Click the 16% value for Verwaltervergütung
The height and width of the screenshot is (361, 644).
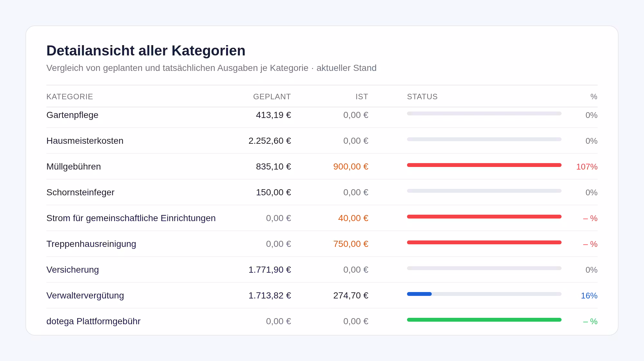coord(589,296)
